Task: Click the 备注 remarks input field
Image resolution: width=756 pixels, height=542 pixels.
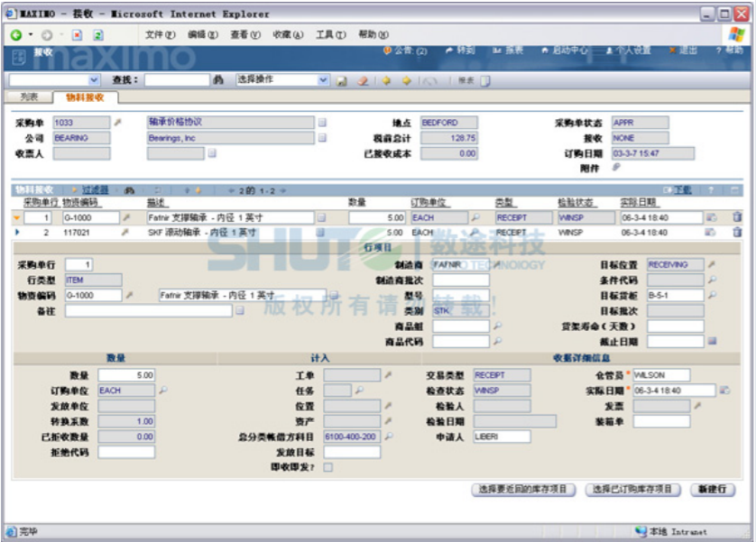Action: click(x=149, y=311)
